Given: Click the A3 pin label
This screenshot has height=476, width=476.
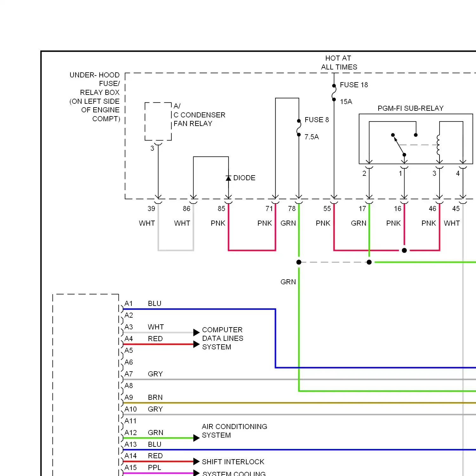Looking at the screenshot, I should click(129, 327).
